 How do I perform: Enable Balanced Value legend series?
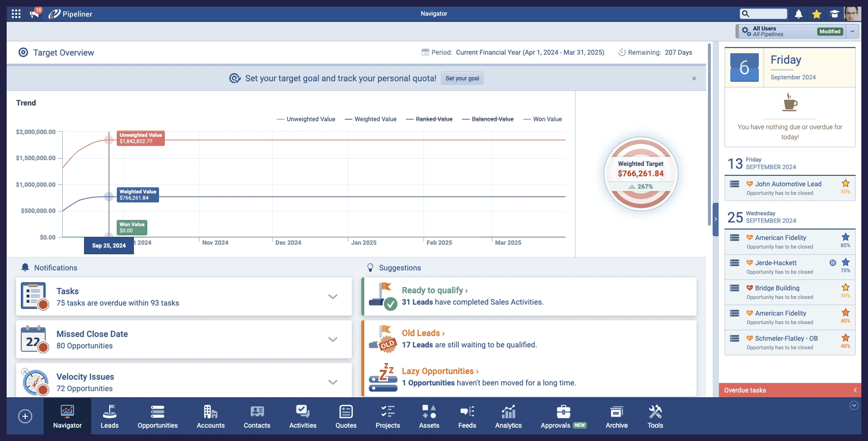(488, 119)
